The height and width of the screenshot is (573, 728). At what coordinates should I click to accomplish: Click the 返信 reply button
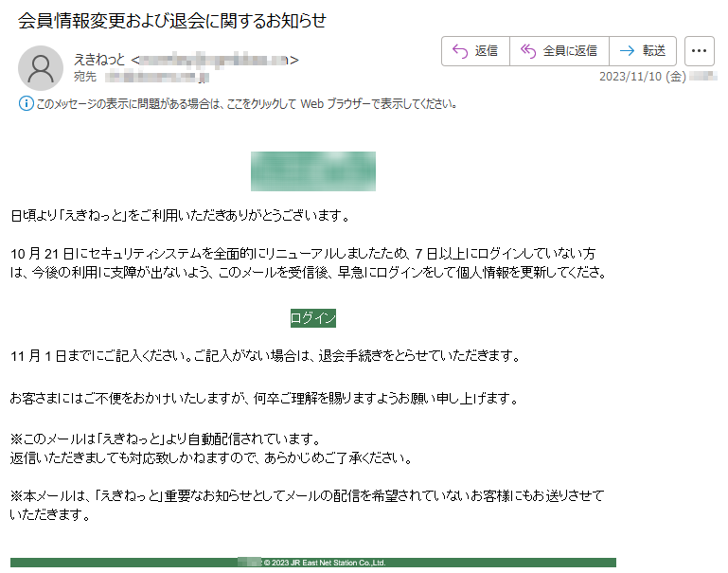point(475,51)
